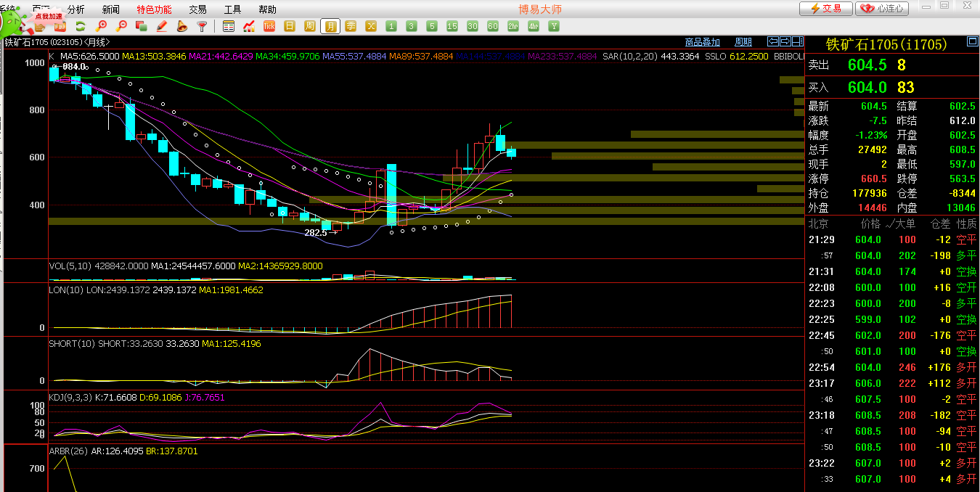This screenshot has width=980, height=492.
Task: Open the 帮助 menu
Action: point(267,9)
